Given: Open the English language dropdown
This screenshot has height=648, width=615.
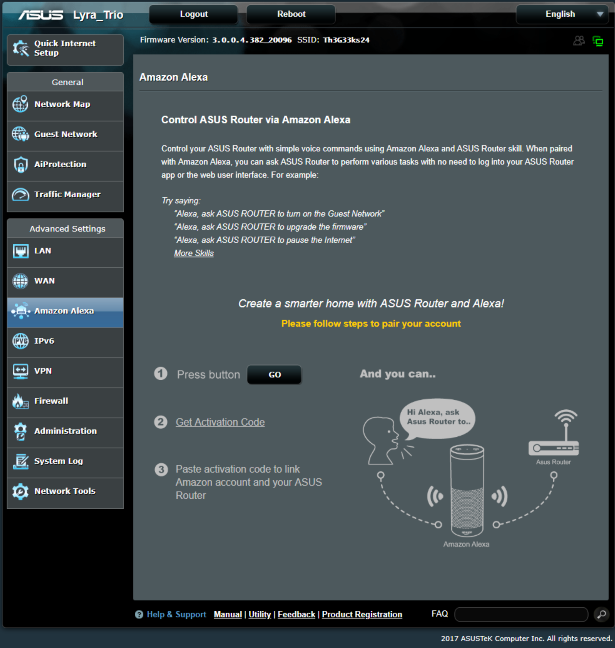Looking at the screenshot, I should [562, 14].
